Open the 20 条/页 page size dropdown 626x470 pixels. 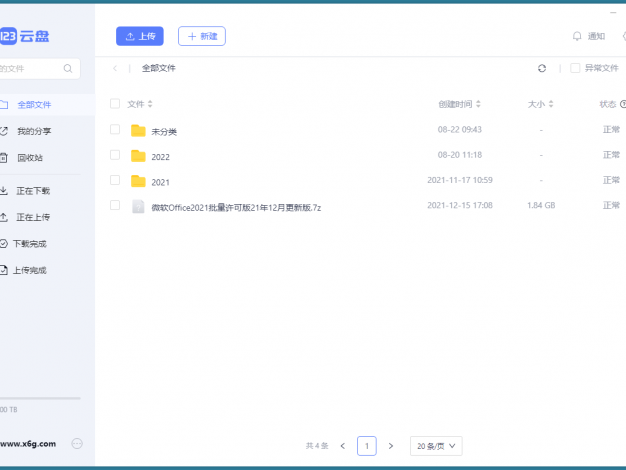pos(436,446)
